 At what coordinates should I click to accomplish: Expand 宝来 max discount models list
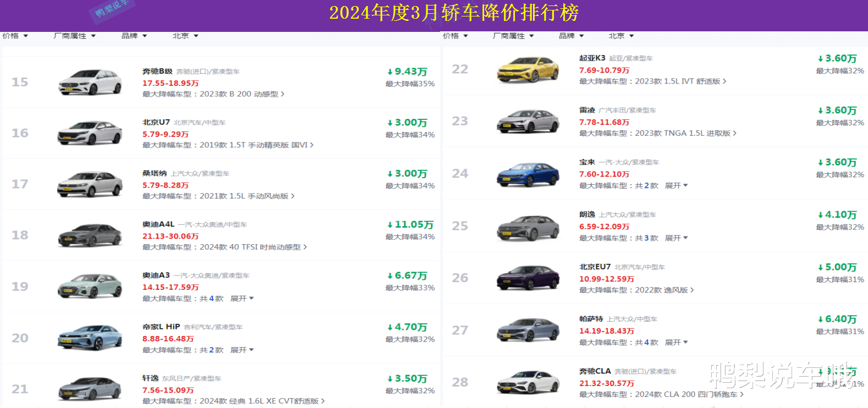point(677,186)
